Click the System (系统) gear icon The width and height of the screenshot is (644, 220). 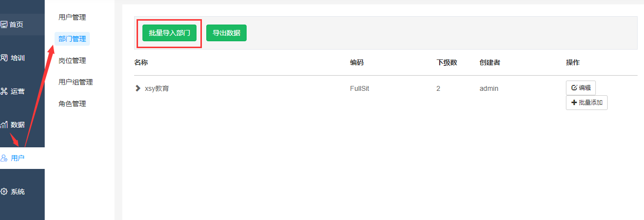[4, 192]
